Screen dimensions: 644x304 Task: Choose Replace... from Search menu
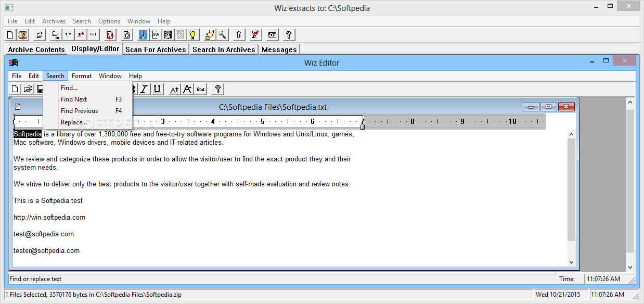point(88,122)
